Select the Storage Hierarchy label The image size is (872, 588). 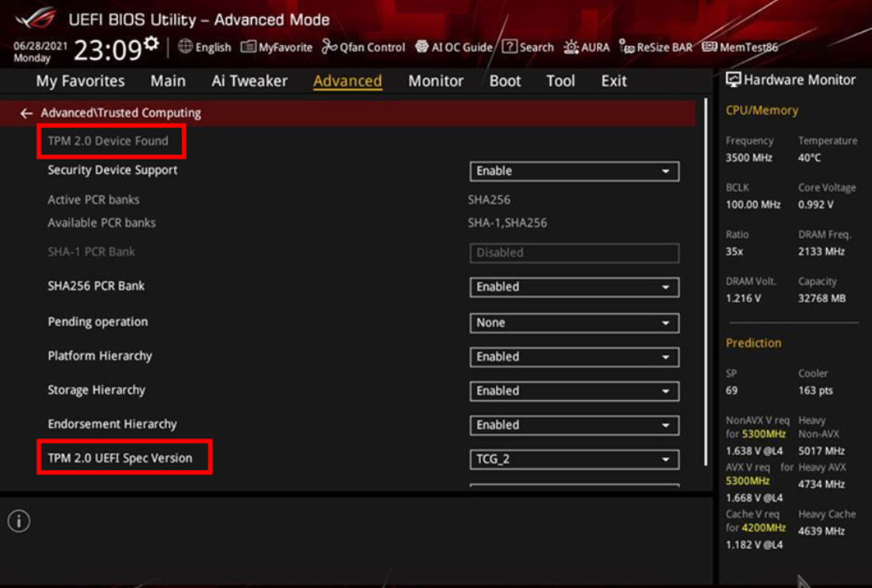pos(97,390)
